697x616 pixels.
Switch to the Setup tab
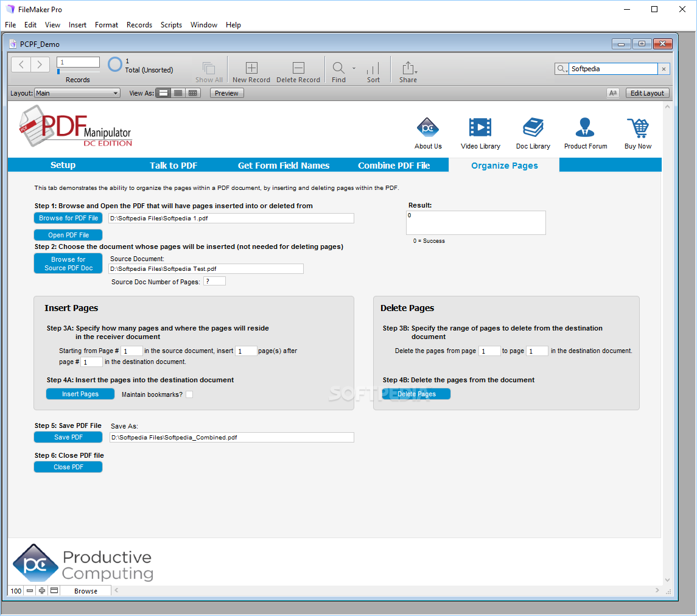[63, 165]
